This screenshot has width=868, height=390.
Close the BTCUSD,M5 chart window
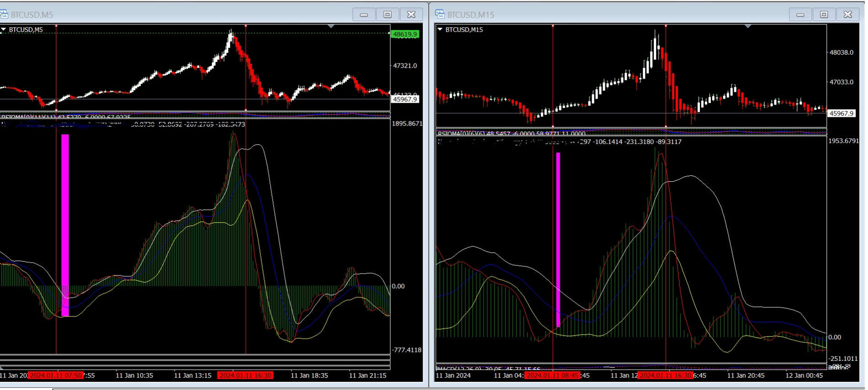coord(412,15)
